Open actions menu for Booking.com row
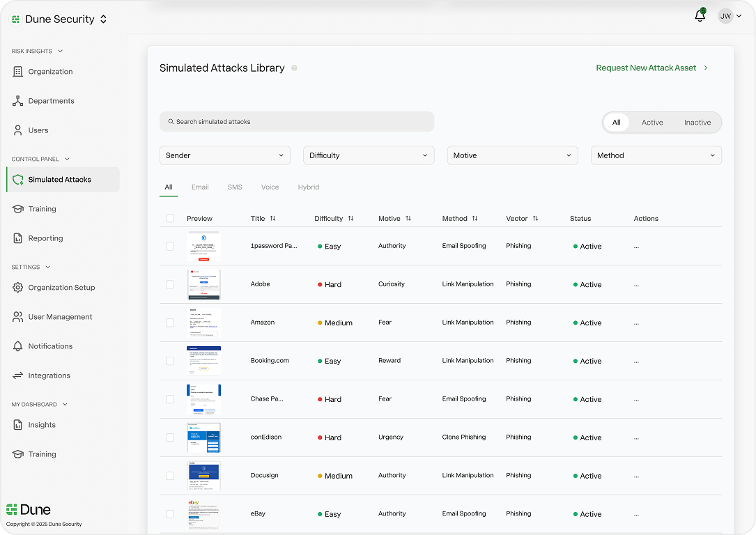 pos(636,362)
